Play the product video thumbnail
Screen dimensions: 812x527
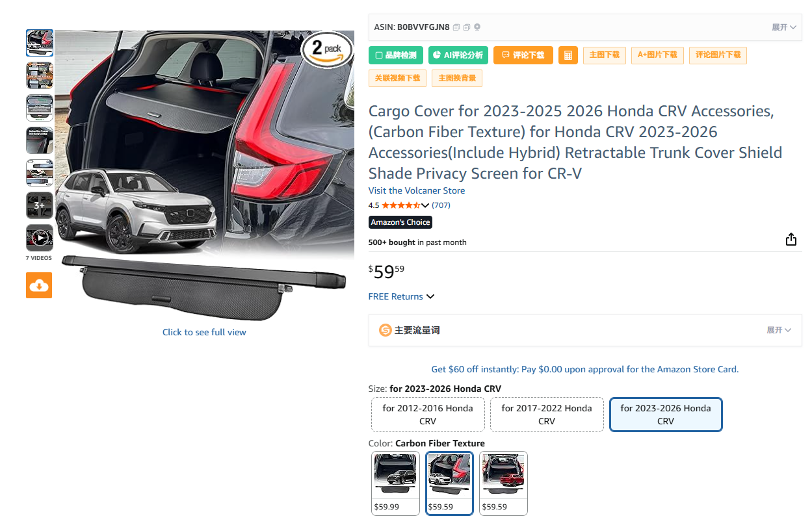(x=40, y=238)
